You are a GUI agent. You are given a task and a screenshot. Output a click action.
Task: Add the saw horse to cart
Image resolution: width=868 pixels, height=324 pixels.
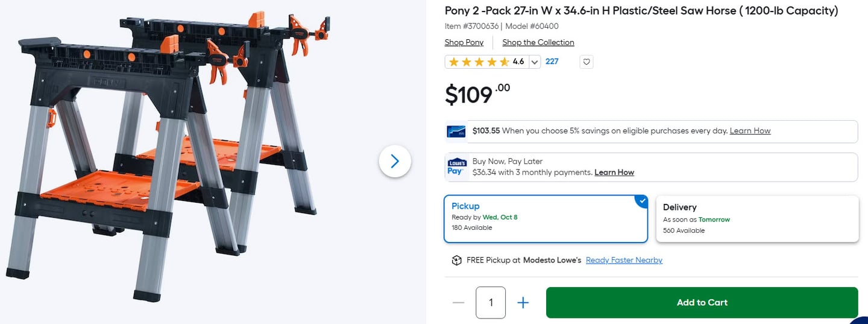[702, 302]
